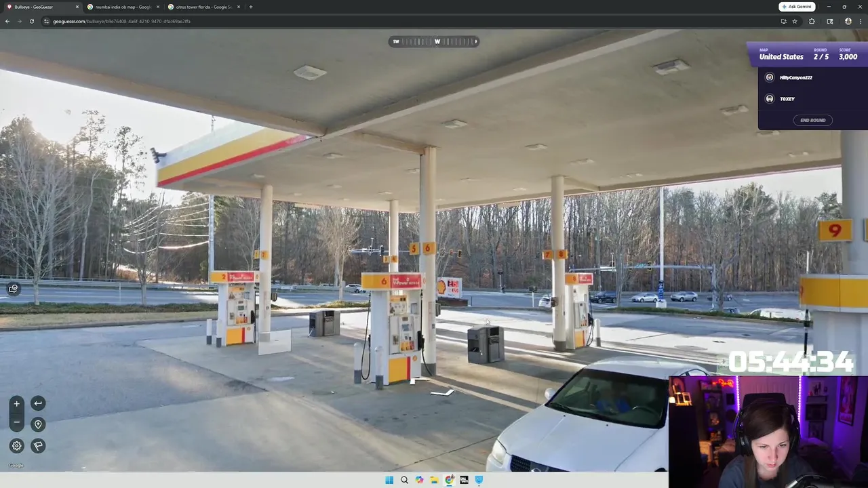Screen dimensions: 868x488
Task: Go forward in browser history
Action: click(x=20, y=21)
